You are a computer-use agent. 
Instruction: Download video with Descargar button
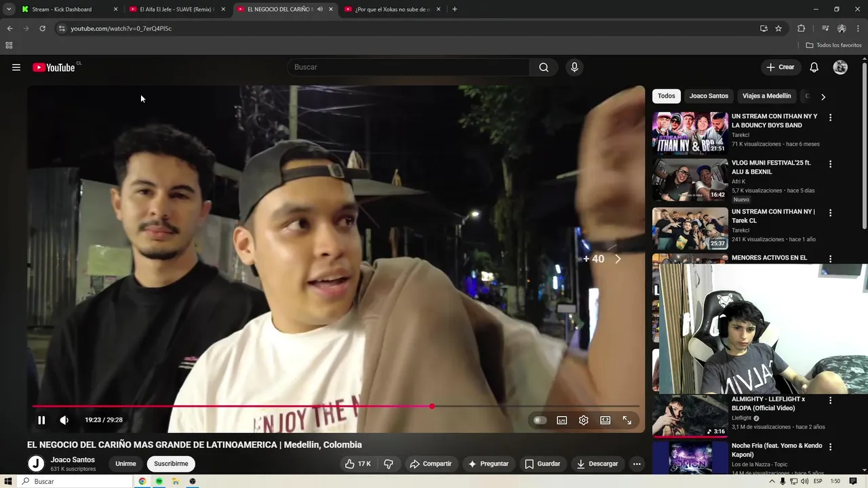click(x=597, y=464)
